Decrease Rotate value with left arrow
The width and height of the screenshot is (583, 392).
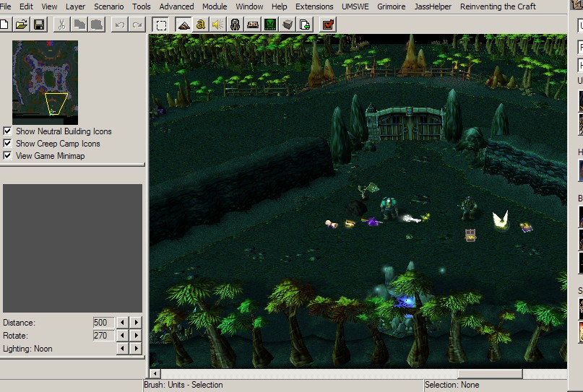click(122, 336)
